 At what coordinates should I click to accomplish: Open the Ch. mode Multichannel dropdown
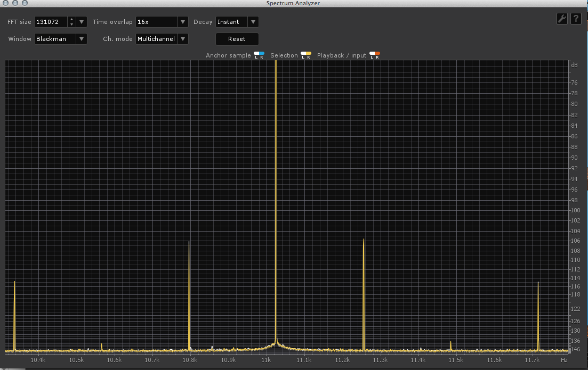pos(162,39)
